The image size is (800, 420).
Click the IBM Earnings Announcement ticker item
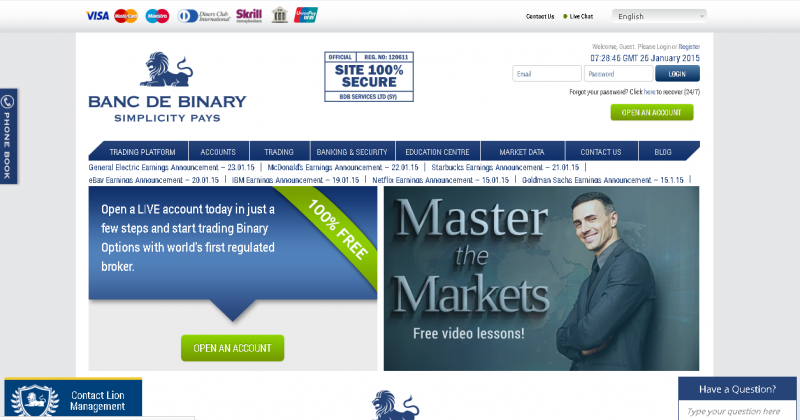click(x=295, y=180)
